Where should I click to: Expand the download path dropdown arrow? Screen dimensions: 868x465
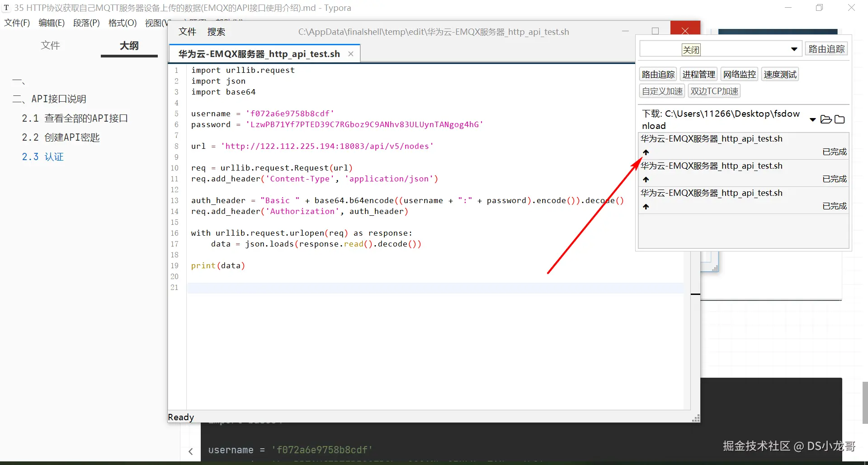coord(812,119)
